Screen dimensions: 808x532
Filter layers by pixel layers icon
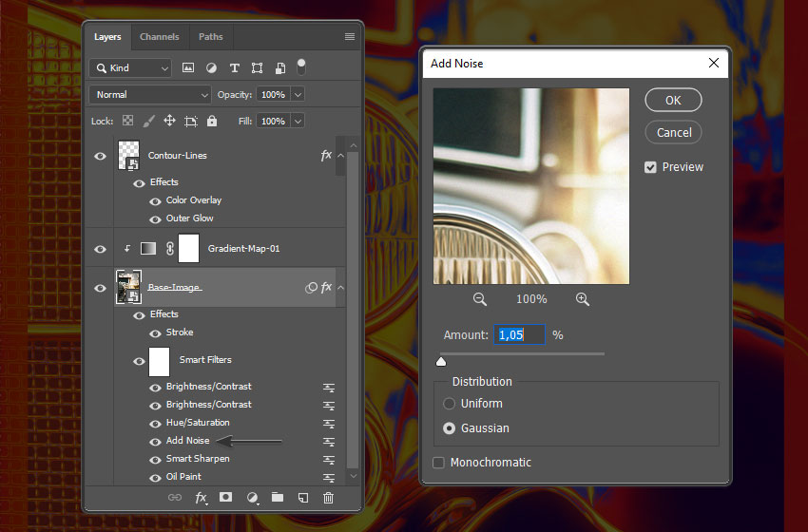pyautogui.click(x=188, y=67)
